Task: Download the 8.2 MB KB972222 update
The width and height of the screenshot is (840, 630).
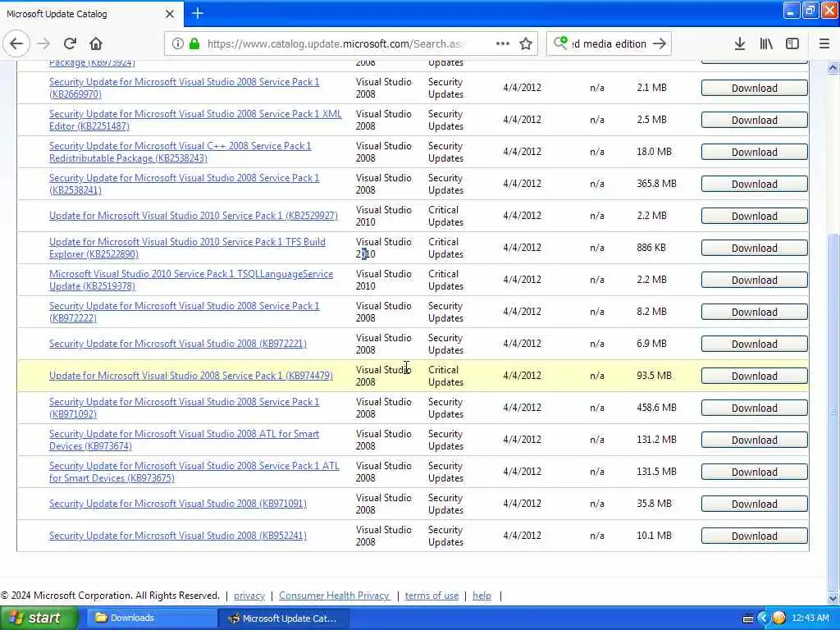Action: click(755, 312)
